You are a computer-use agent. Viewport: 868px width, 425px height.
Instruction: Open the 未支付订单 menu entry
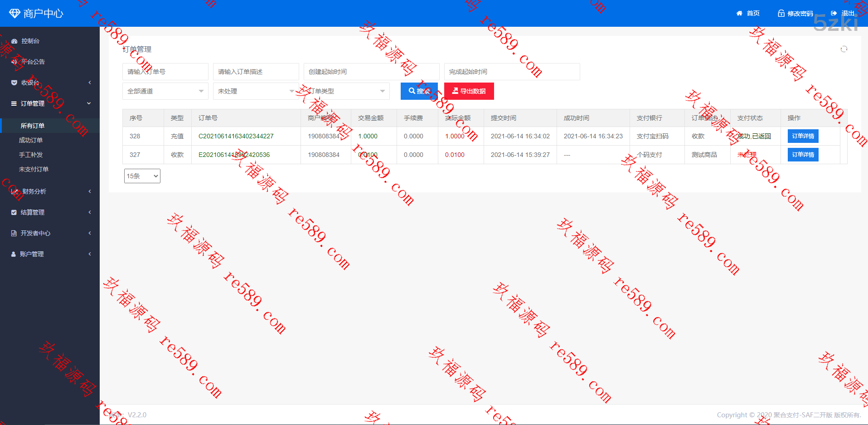click(33, 169)
